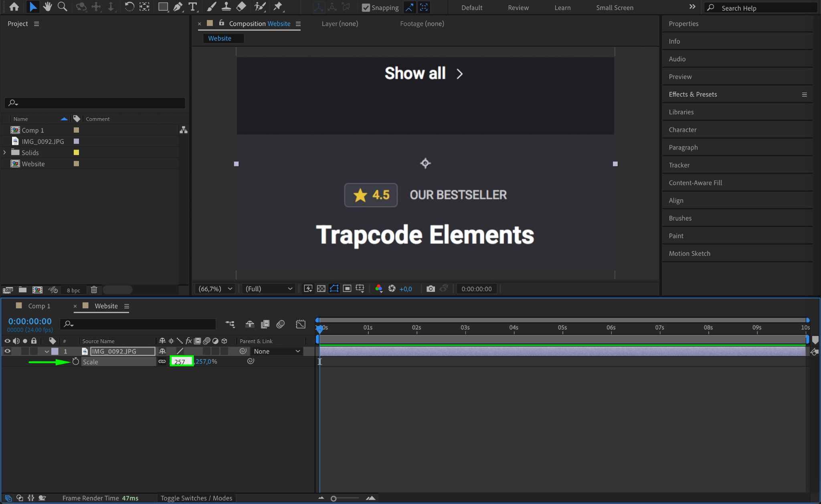
Task: Open the resolution dropdown showing Full
Action: point(269,289)
